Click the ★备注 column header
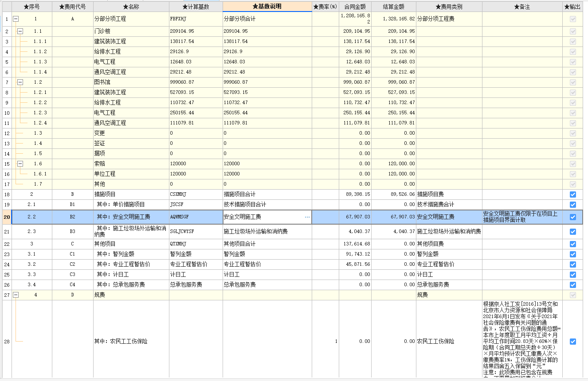Image resolution: width=588 pixels, height=381 pixels. point(522,7)
